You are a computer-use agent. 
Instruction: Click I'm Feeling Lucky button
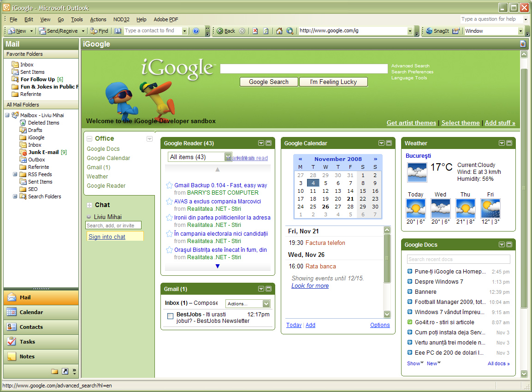tap(333, 82)
